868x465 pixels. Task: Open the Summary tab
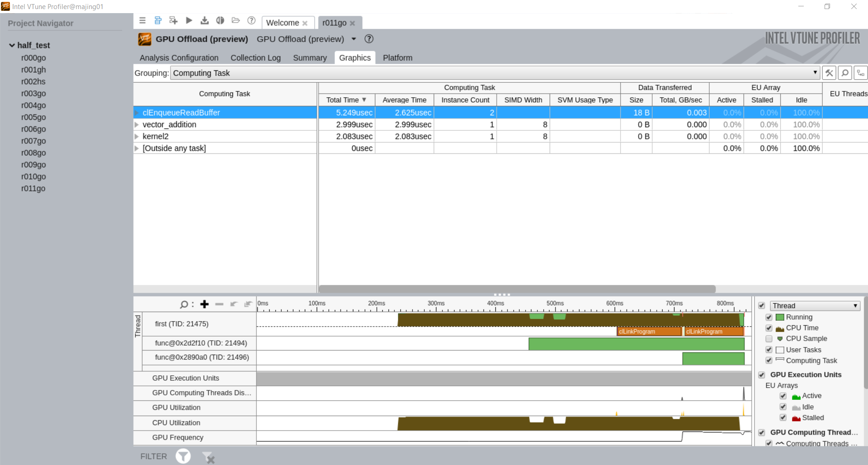tap(310, 58)
